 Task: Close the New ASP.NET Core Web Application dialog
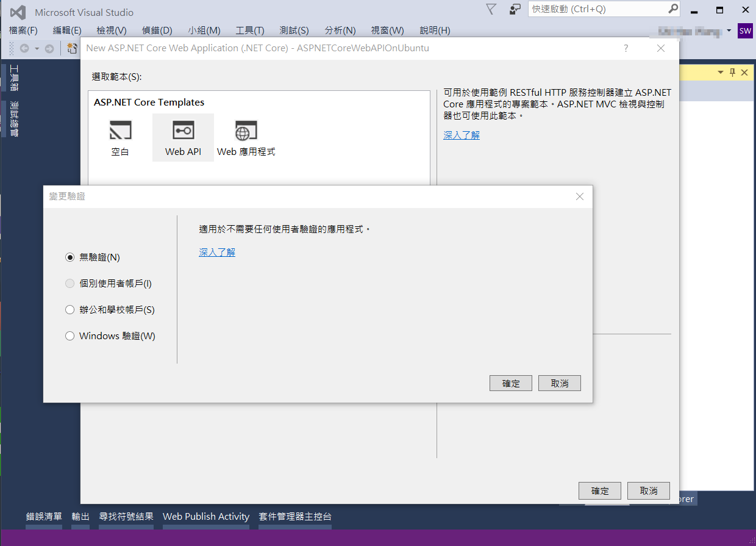point(661,48)
